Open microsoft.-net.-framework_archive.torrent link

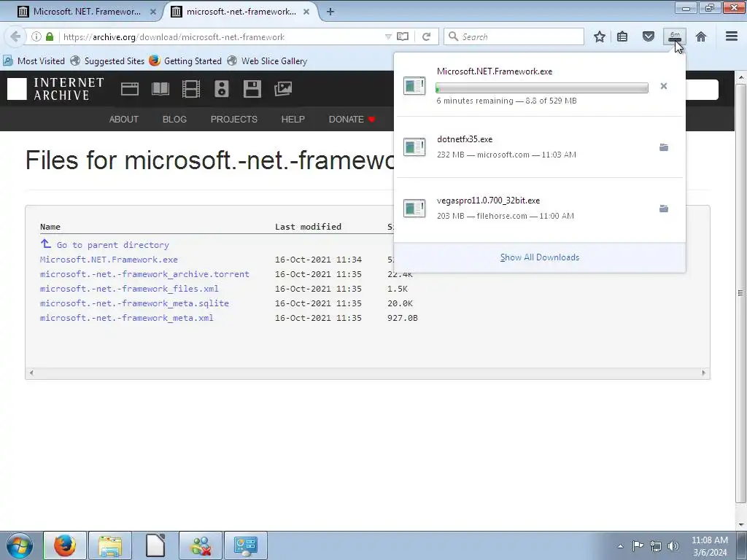(145, 274)
